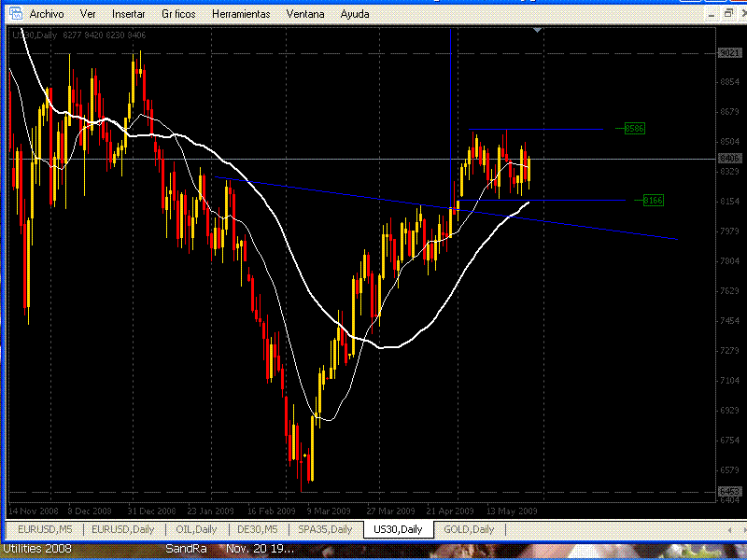Open the Ventana menu
The height and width of the screenshot is (560, 747).
pos(305,14)
